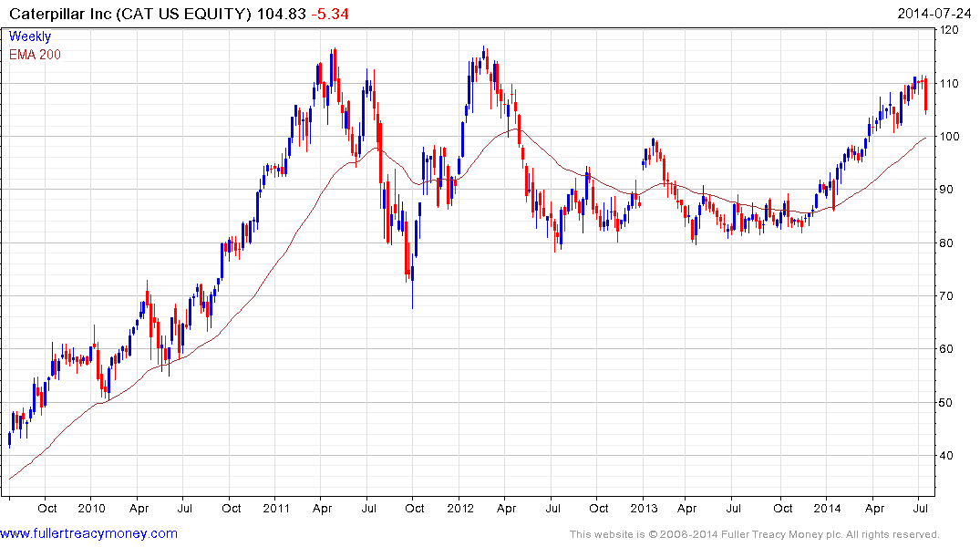Click the 50 price axis label
980x547 pixels.
(946, 403)
